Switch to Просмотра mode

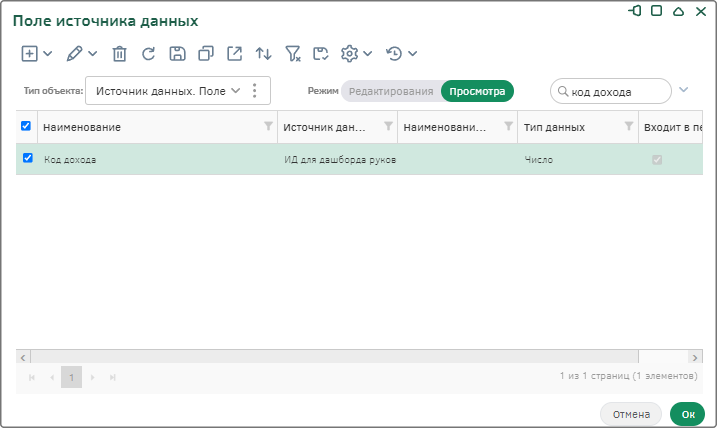point(477,91)
